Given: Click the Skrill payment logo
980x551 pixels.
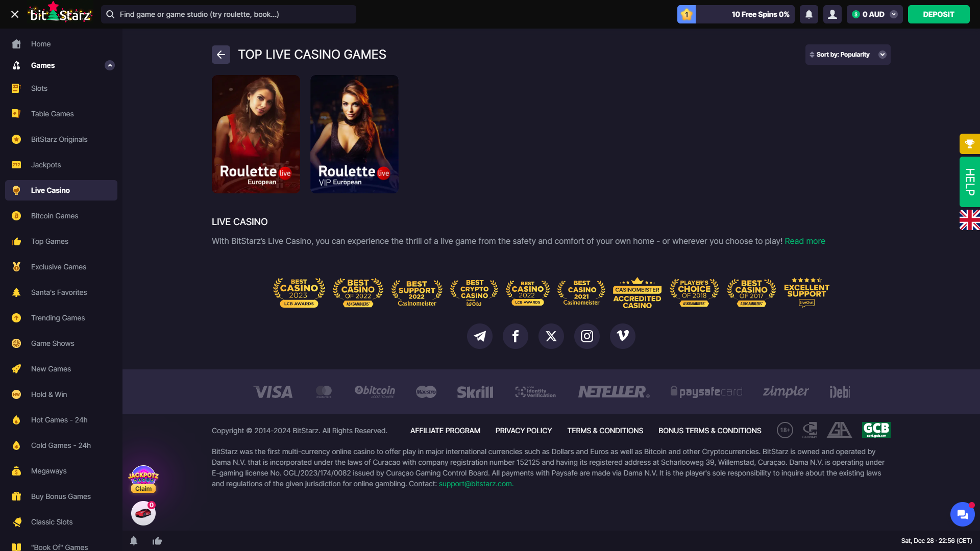Looking at the screenshot, I should point(475,392).
